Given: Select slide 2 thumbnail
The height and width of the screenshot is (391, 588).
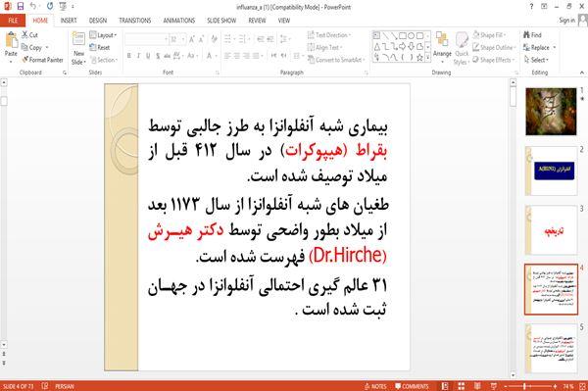Looking at the screenshot, I should [x=551, y=171].
